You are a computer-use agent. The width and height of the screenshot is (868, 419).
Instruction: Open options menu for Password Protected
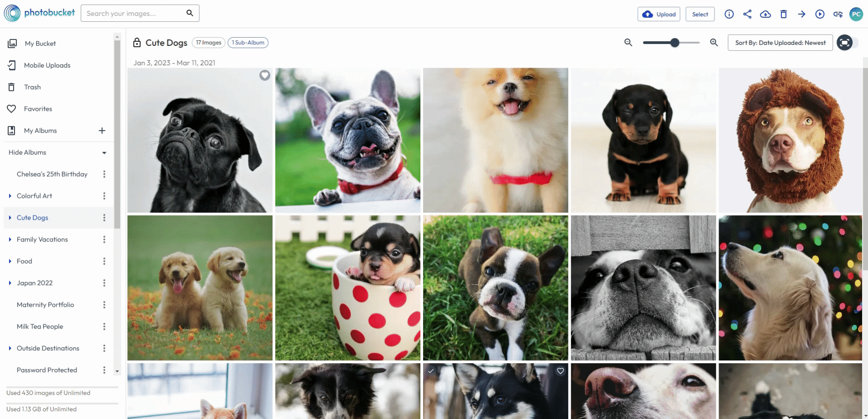(104, 370)
